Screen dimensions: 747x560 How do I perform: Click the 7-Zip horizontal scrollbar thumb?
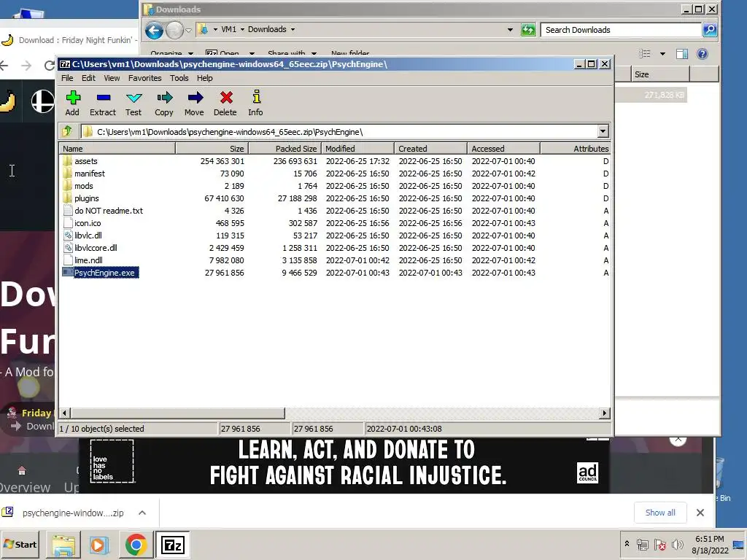coord(178,413)
